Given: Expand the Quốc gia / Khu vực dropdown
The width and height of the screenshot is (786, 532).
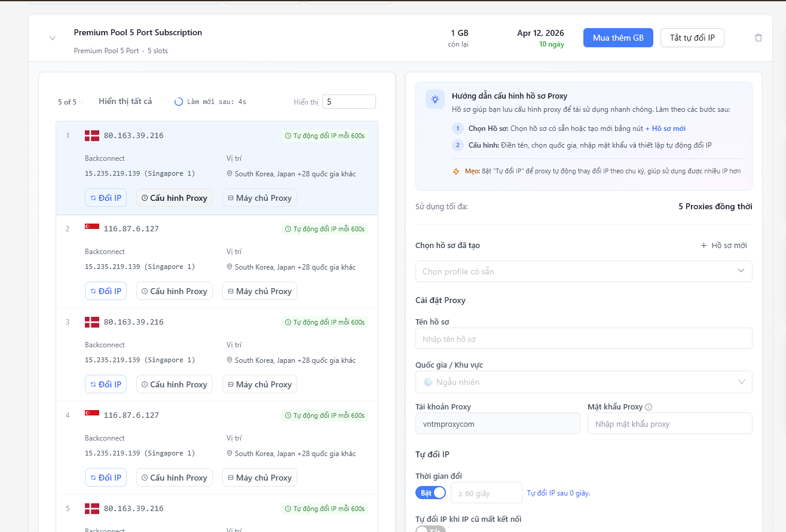Looking at the screenshot, I should pyautogui.click(x=583, y=382).
